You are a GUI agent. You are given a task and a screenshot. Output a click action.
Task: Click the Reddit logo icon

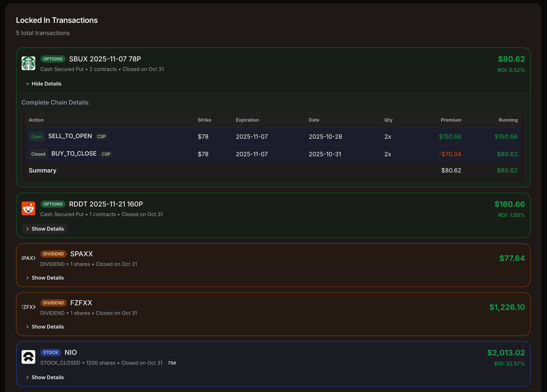28,208
